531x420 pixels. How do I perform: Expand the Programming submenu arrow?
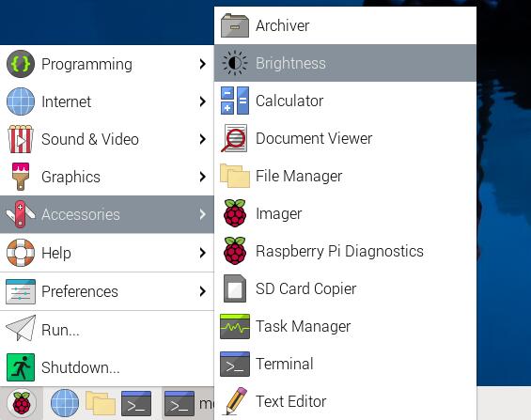tap(202, 64)
